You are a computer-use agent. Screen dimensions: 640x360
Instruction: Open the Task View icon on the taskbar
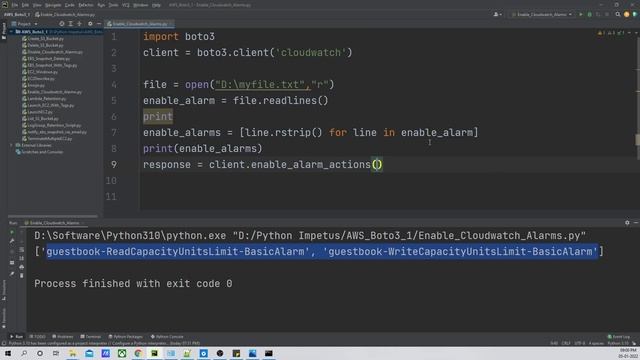56,353
